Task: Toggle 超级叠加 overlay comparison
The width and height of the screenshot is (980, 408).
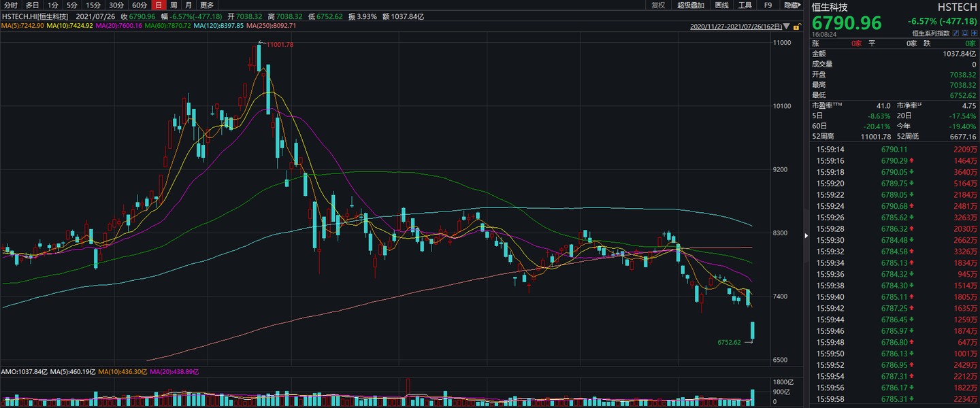Action: (691, 5)
